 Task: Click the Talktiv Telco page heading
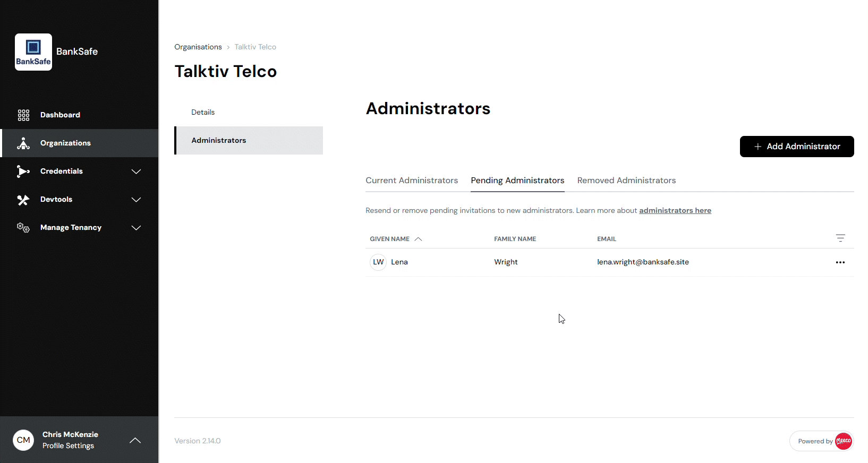point(226,71)
